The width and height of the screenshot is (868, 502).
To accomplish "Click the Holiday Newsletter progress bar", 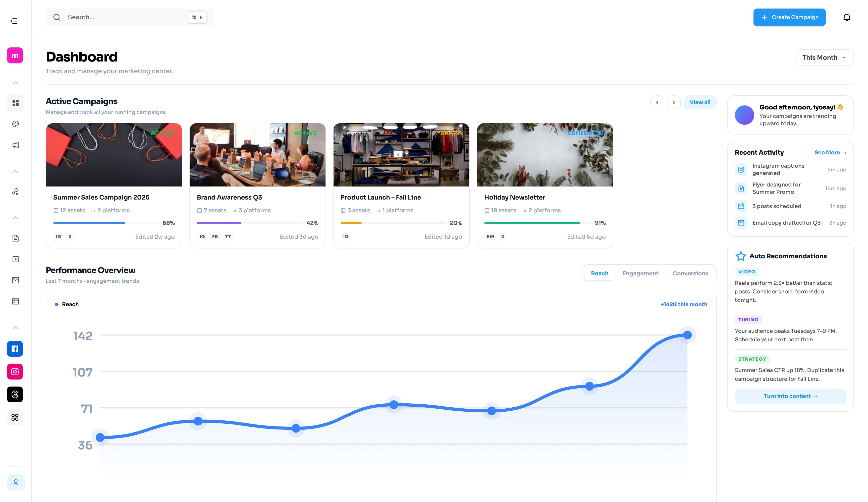I will point(537,223).
